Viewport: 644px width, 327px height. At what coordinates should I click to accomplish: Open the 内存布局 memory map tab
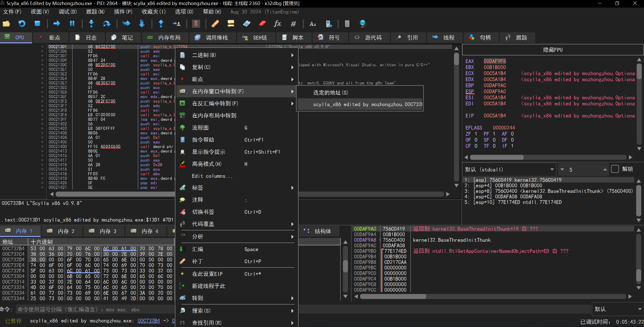[x=165, y=38]
